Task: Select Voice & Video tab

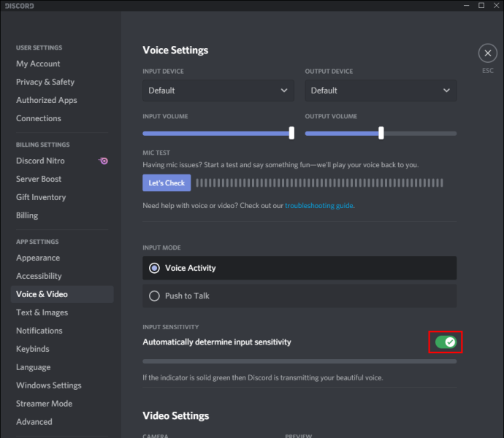Action: [62, 294]
